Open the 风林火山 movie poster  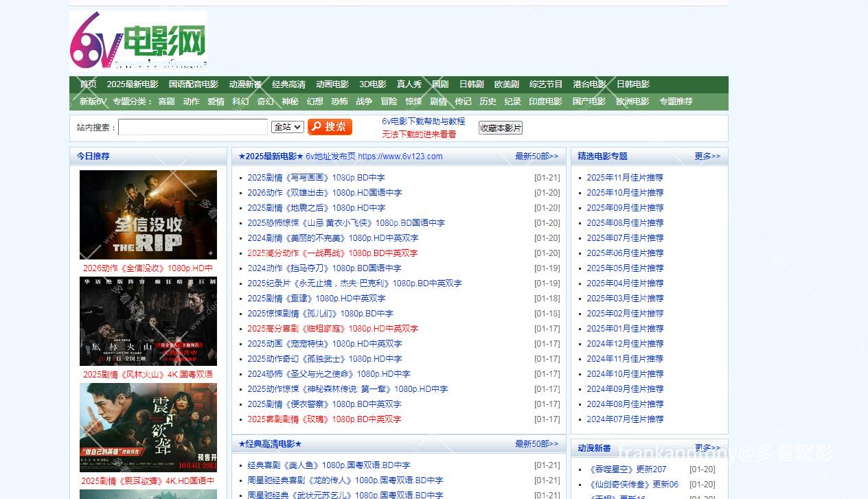(148, 321)
